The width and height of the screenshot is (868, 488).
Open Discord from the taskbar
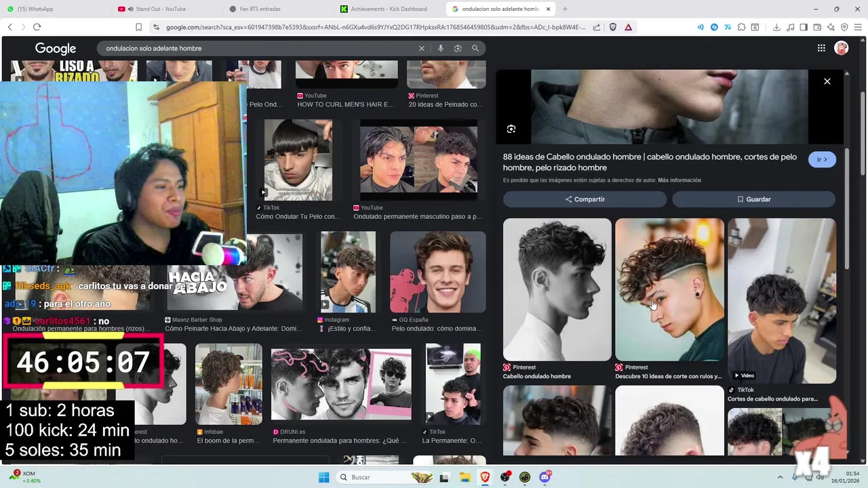(x=545, y=477)
